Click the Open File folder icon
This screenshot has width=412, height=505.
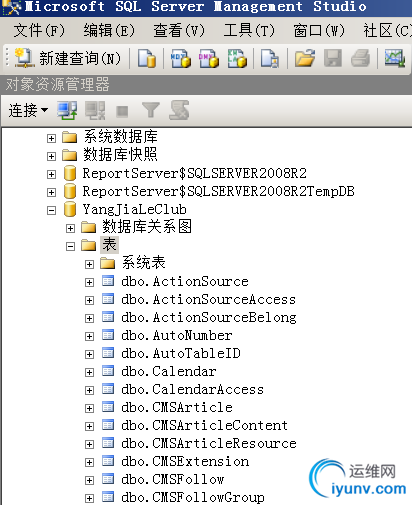[x=305, y=59]
